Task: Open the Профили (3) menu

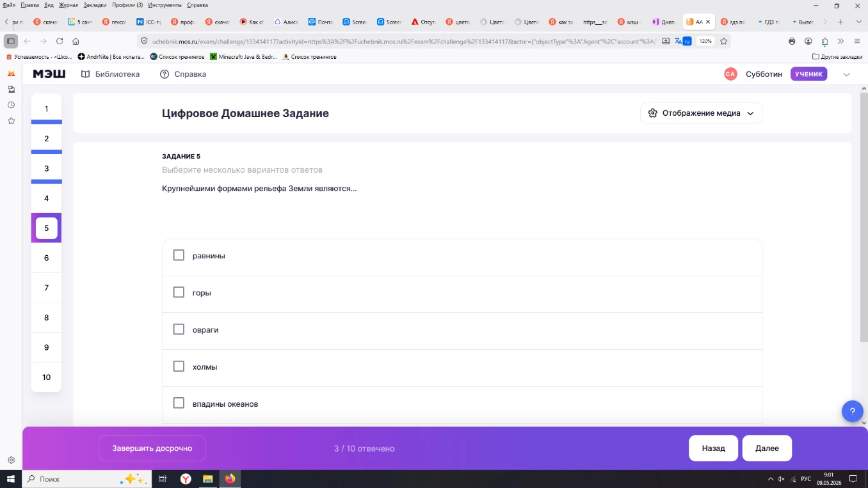Action: [127, 4]
